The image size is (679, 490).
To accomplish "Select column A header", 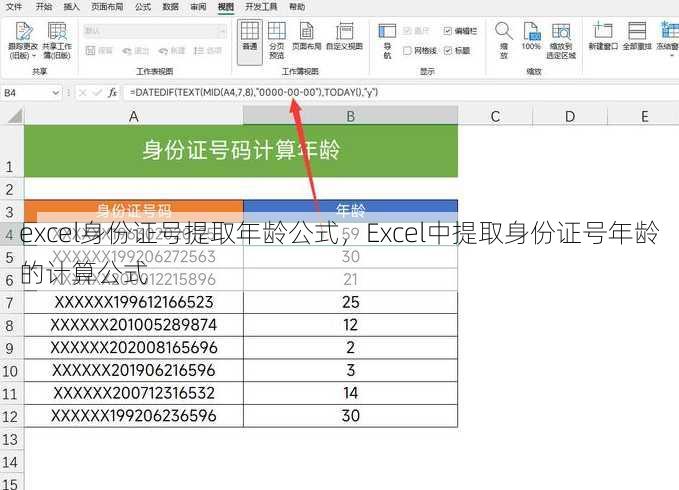I will tap(133, 116).
